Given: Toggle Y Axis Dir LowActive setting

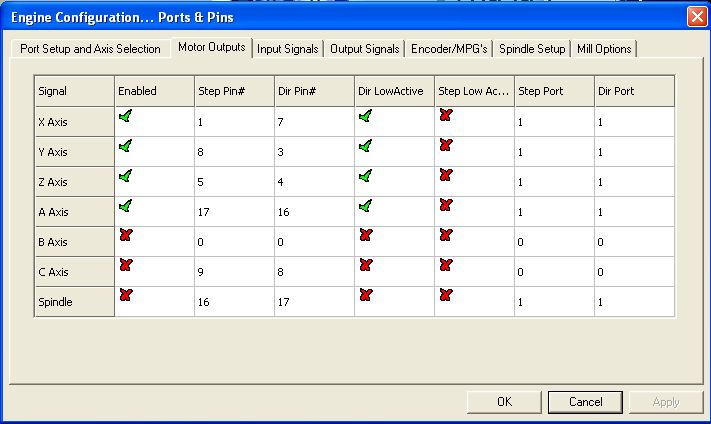Looking at the screenshot, I should point(365,146).
